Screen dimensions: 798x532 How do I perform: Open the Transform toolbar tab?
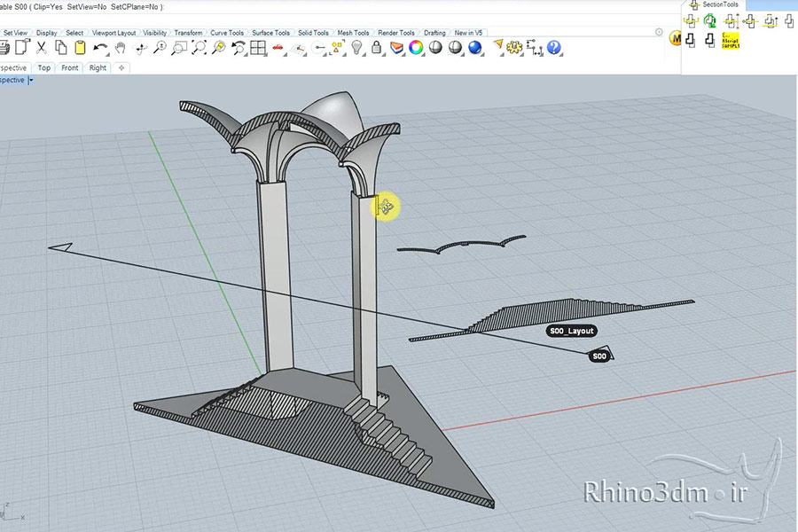[188, 33]
